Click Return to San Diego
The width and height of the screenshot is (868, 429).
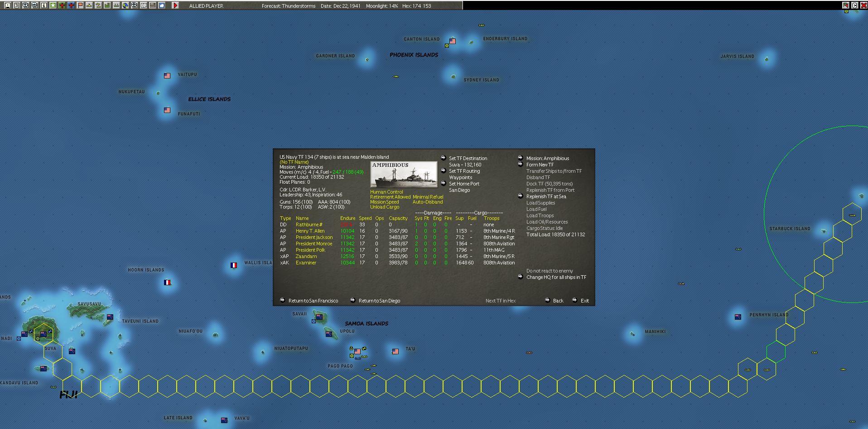[379, 301]
